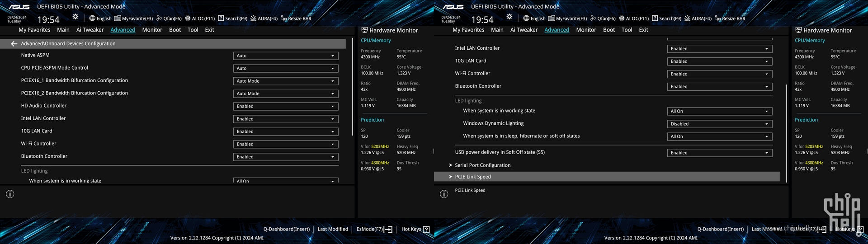
Task: Open 10G LAN Card dropdown in left screen
Action: (286, 131)
